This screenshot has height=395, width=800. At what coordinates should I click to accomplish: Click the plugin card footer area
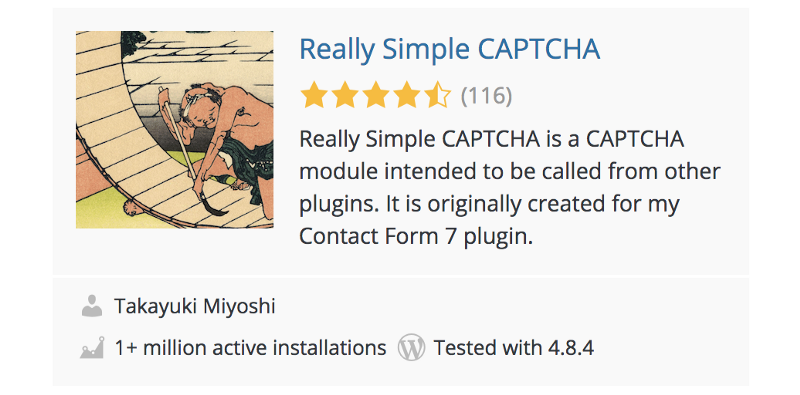point(401,332)
